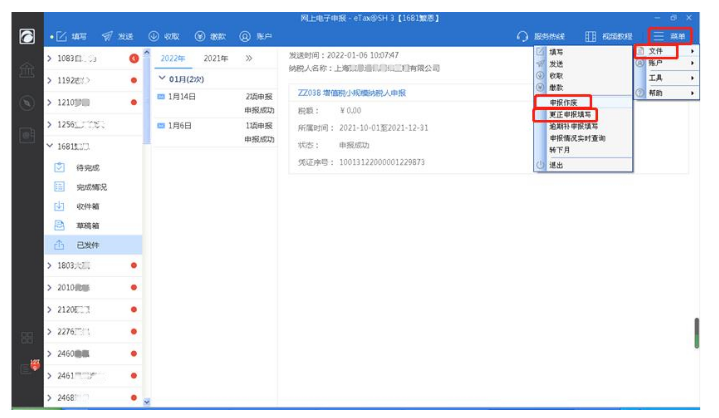The width and height of the screenshot is (719, 418).
Task: Click the 发送 paper-plane toolbar icon
Action: click(107, 36)
